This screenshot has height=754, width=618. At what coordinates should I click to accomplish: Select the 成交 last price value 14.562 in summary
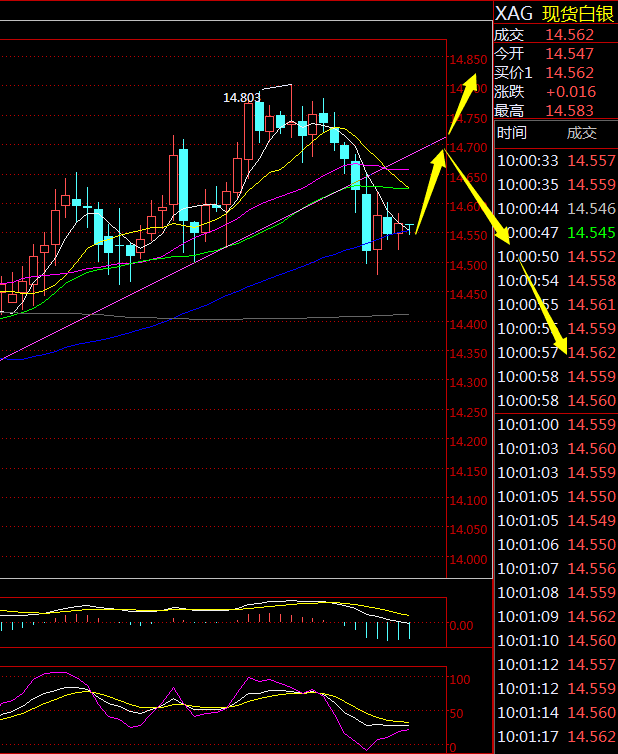pos(569,35)
